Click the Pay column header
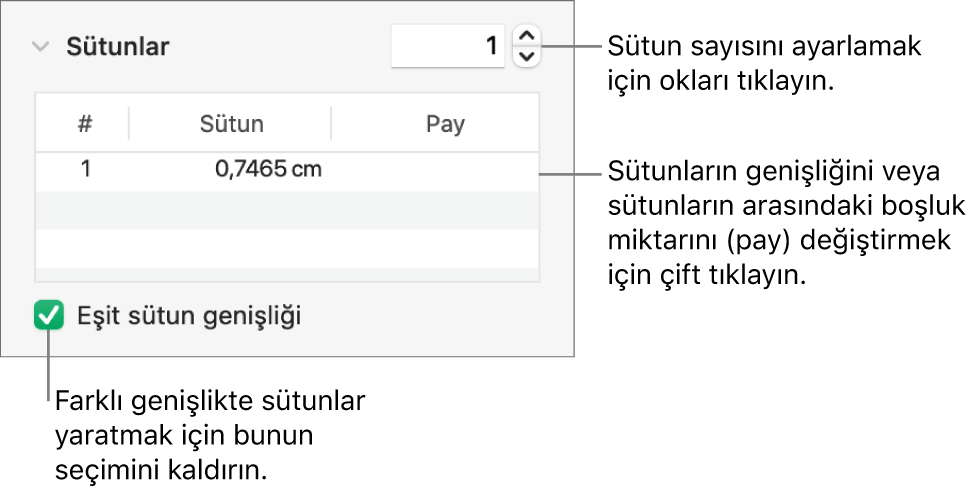 445,124
